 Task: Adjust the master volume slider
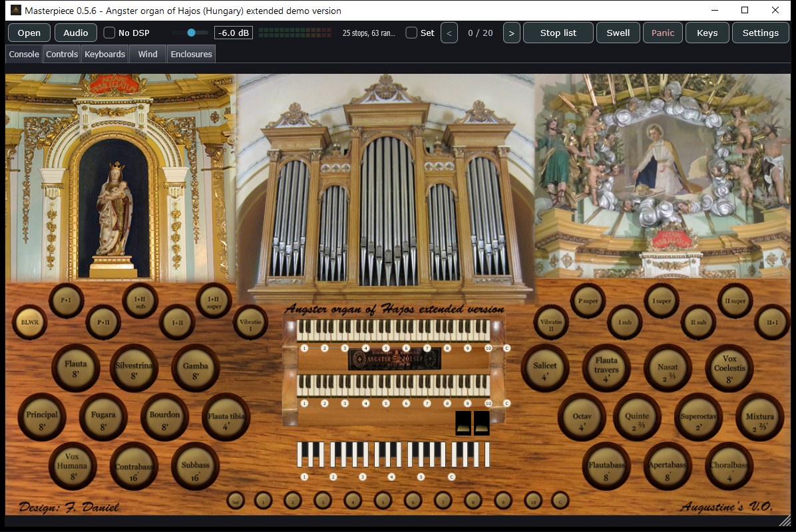190,33
